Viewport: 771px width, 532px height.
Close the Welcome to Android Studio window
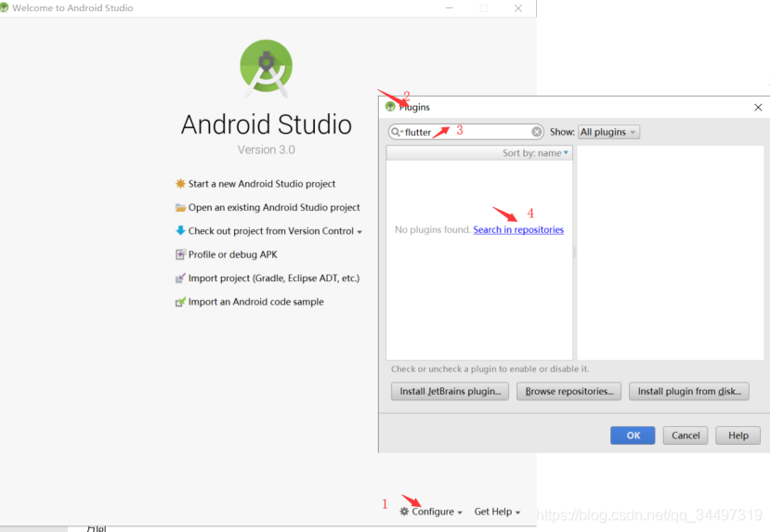click(518, 8)
